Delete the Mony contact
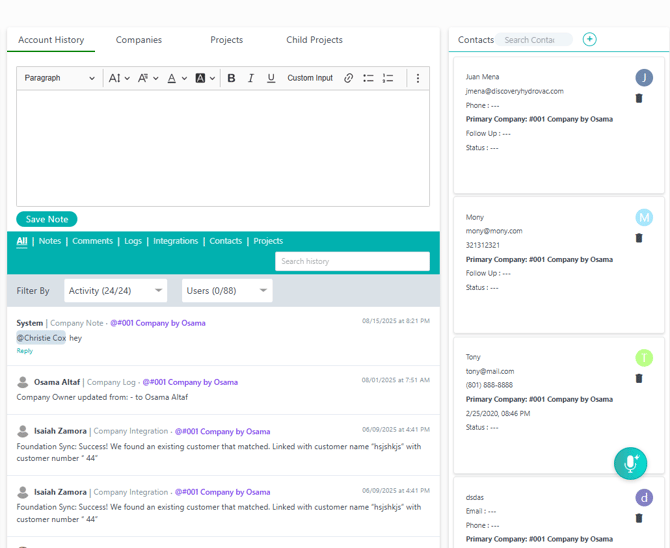This screenshot has width=670, height=548. tap(639, 238)
